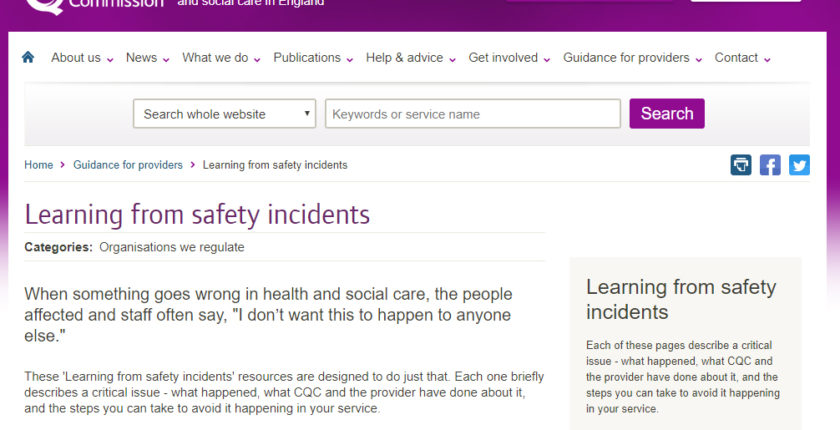
Task: Share the page on Twitter
Action: (x=799, y=165)
